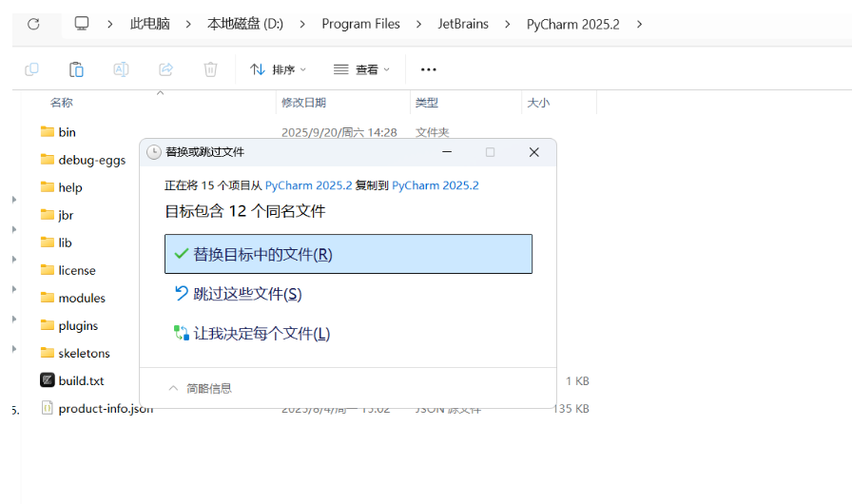Choose 替换目标中的文件(R) option

coord(348,254)
